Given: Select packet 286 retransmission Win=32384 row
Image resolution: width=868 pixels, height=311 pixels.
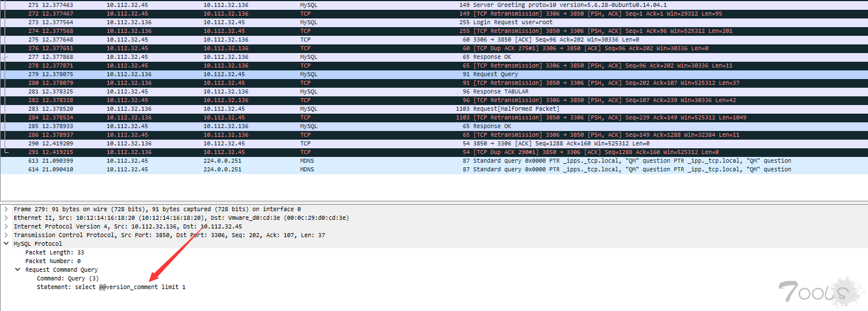Looking at the screenshot, I should [x=434, y=134].
